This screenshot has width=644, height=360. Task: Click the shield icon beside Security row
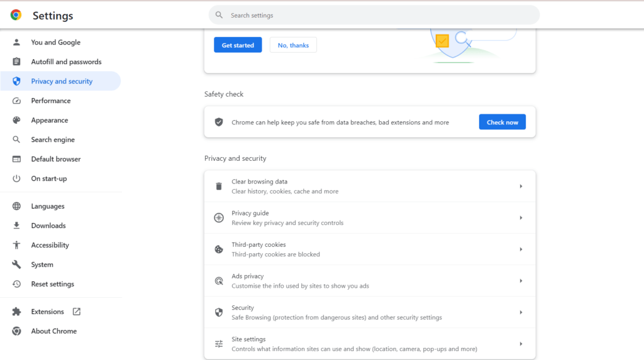click(219, 312)
